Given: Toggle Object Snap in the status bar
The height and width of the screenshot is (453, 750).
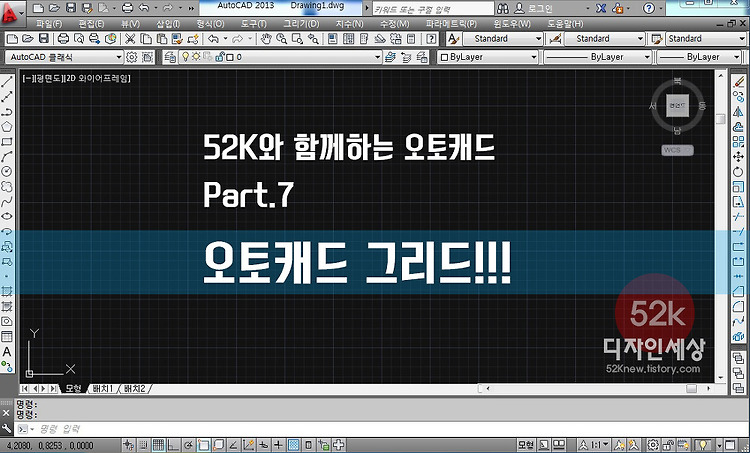Looking at the screenshot, I should [x=203, y=445].
